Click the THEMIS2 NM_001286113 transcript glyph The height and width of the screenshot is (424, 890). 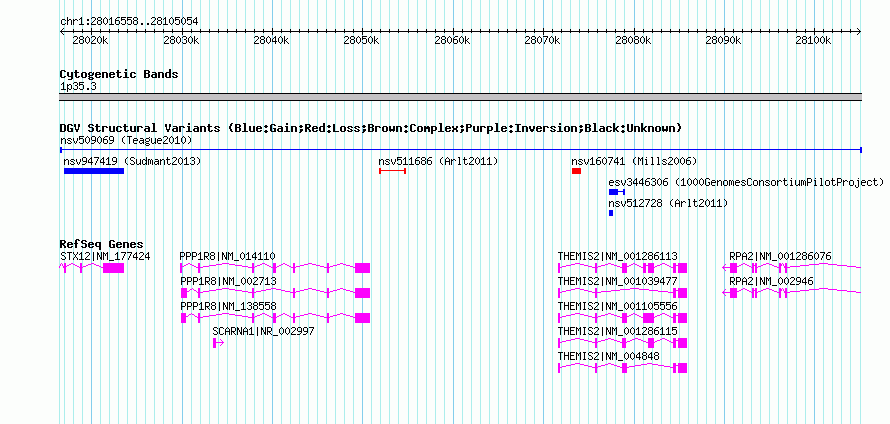click(623, 268)
